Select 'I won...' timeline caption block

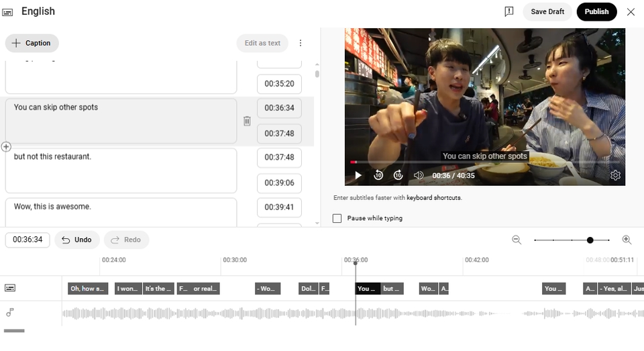(x=128, y=289)
